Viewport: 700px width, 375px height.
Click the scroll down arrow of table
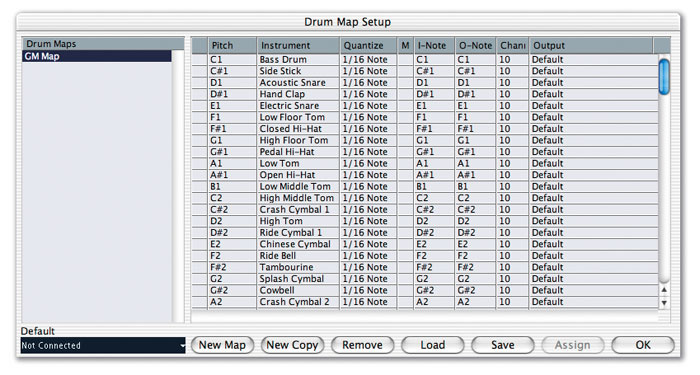[664, 303]
